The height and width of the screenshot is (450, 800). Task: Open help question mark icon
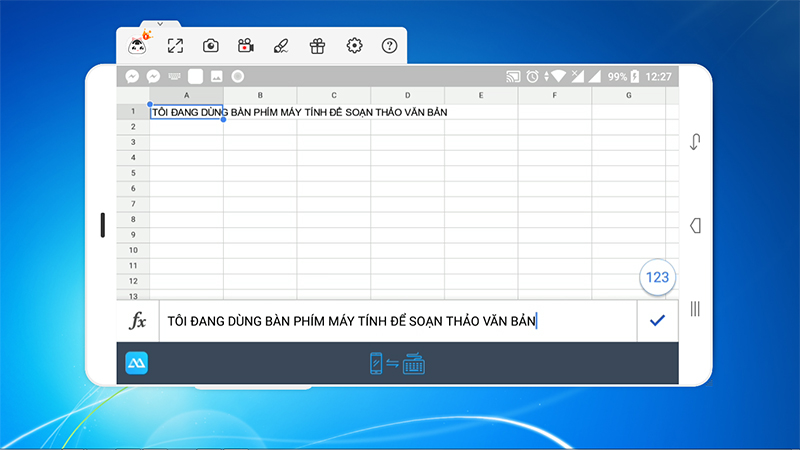pos(389,46)
